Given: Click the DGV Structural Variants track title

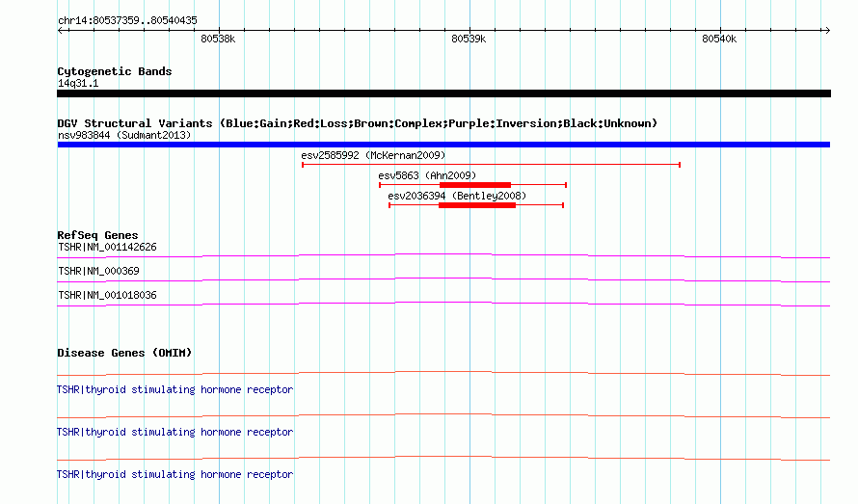Looking at the screenshot, I should pos(358,123).
